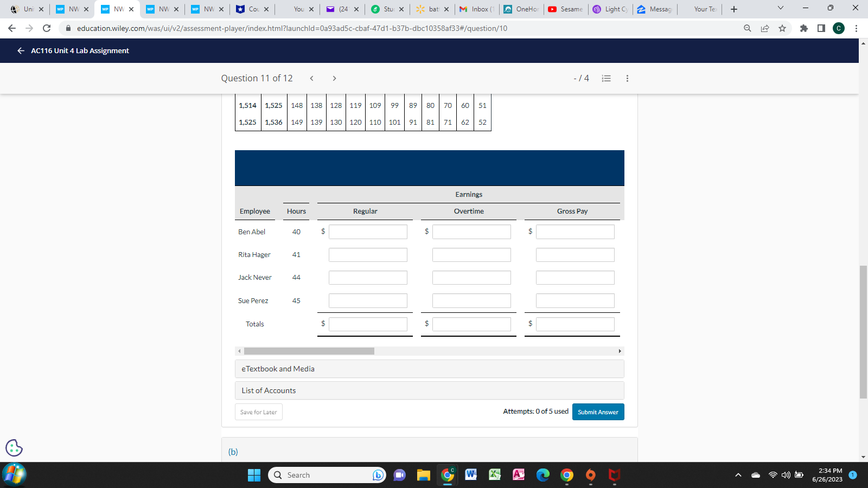This screenshot has height=488, width=868.
Task: Open the three-dot options menu on the question
Action: pos(627,78)
